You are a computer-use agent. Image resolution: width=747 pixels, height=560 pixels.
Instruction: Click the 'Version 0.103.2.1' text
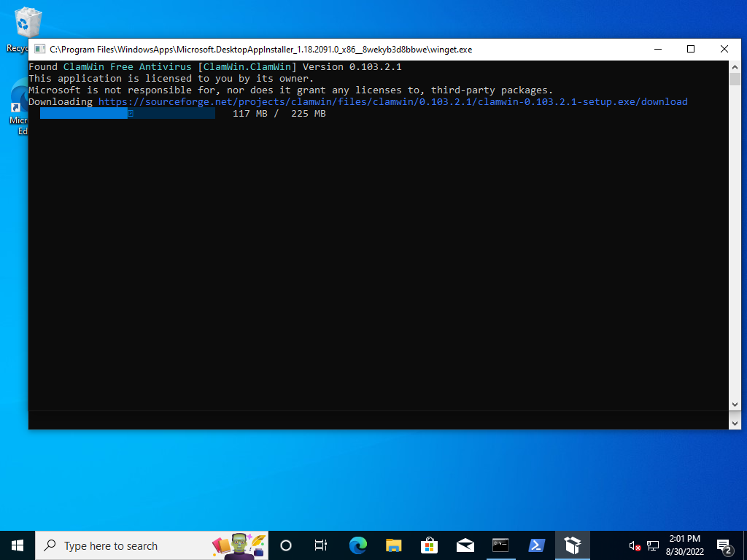352,66
